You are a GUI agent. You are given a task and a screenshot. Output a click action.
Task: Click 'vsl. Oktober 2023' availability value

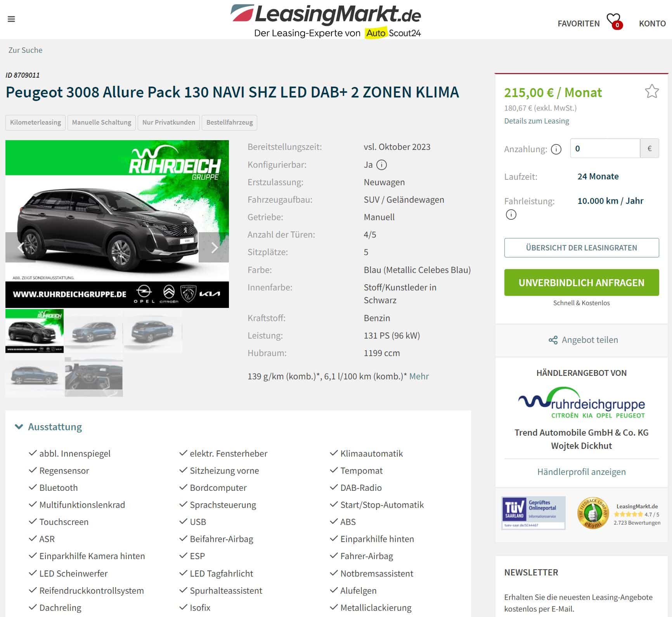tap(397, 147)
